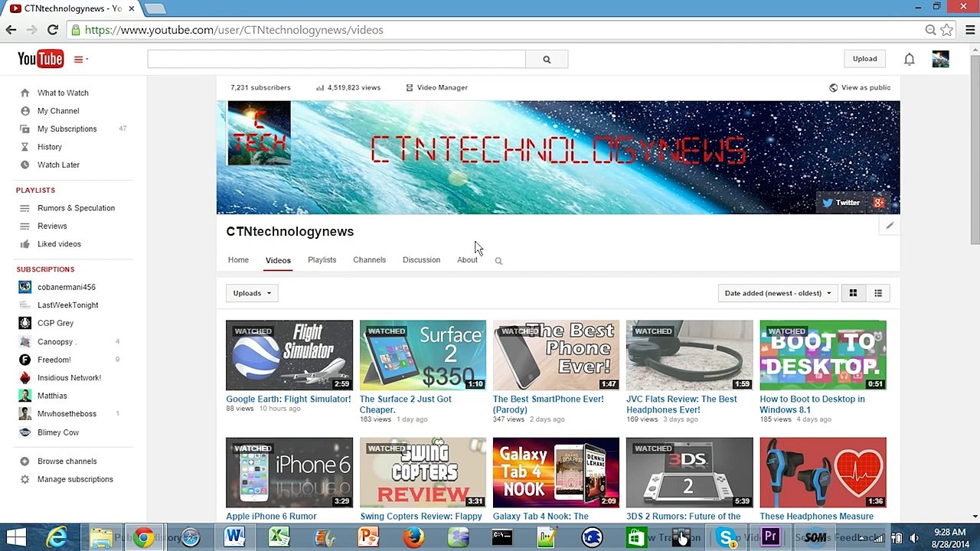Open the account avatar menu

click(x=940, y=59)
